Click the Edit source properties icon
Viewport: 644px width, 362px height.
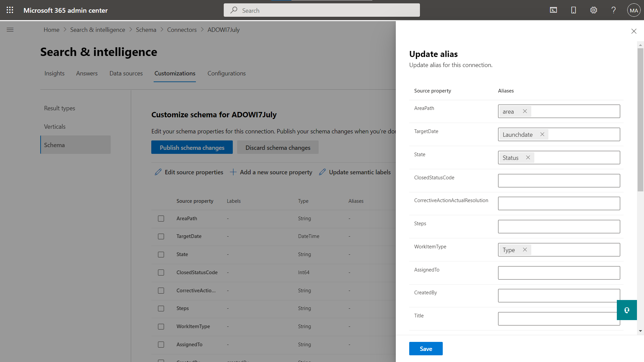[x=158, y=172]
